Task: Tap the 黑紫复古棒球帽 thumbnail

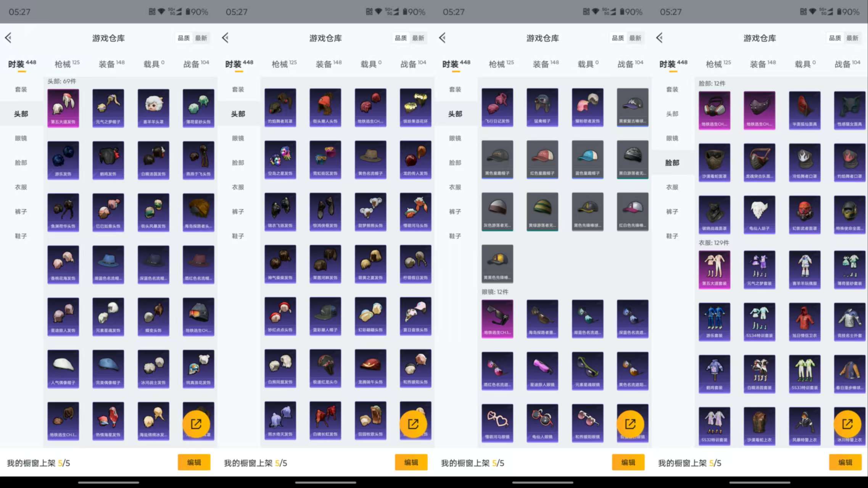Action: (632, 107)
